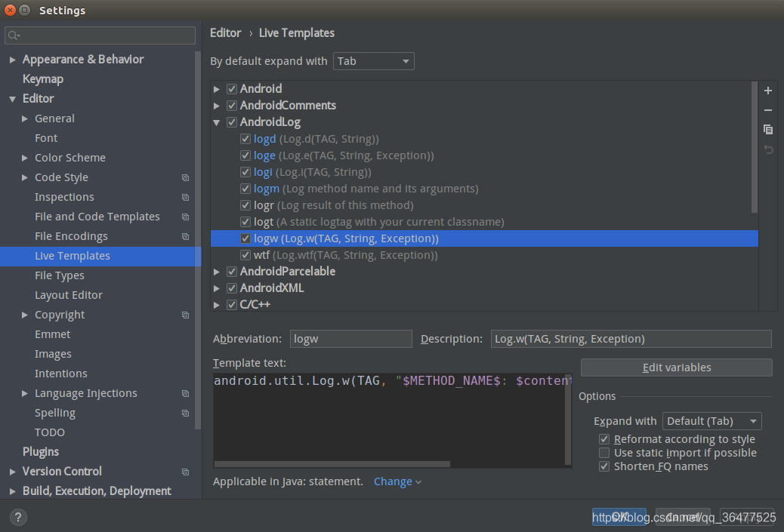
Task: Click the project-level icon beside File and Code Templates
Action: 186,217
